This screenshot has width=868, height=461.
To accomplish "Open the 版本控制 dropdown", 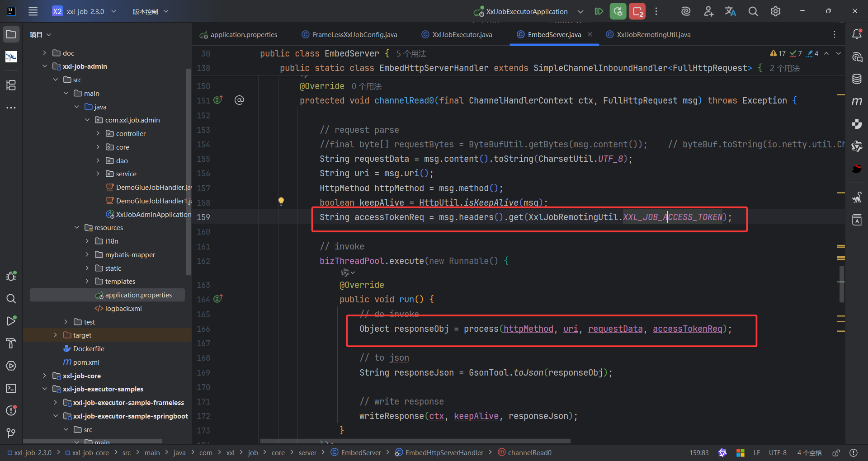I will coord(151,11).
